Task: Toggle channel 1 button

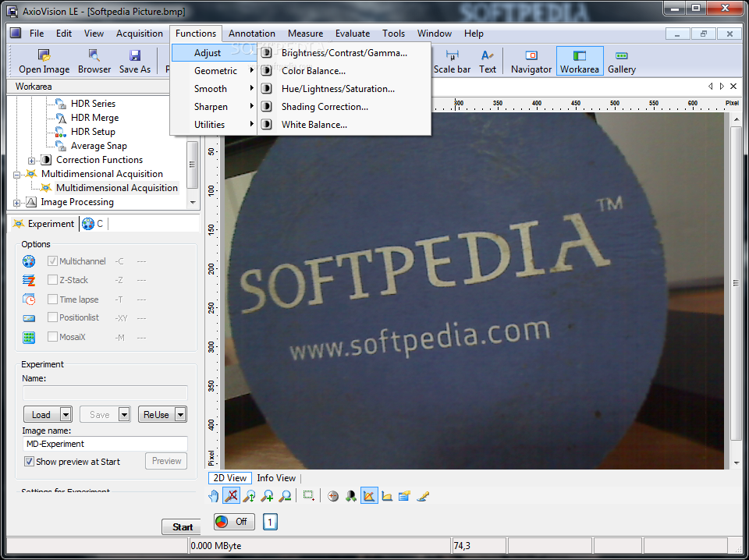Action: pos(270,522)
